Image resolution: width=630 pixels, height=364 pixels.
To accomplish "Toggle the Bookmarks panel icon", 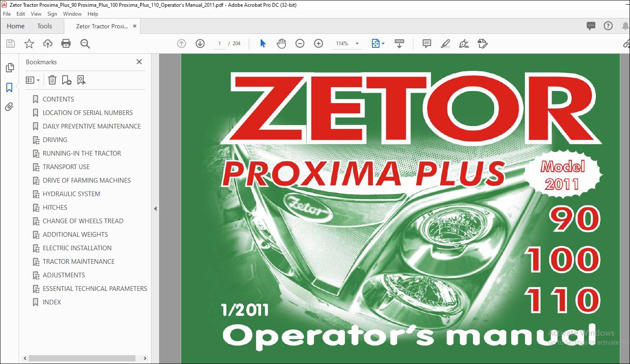I will click(9, 88).
